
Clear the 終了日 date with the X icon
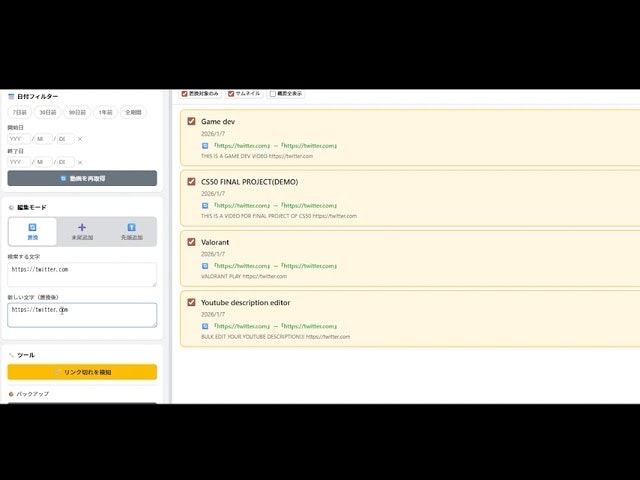[x=80, y=162]
